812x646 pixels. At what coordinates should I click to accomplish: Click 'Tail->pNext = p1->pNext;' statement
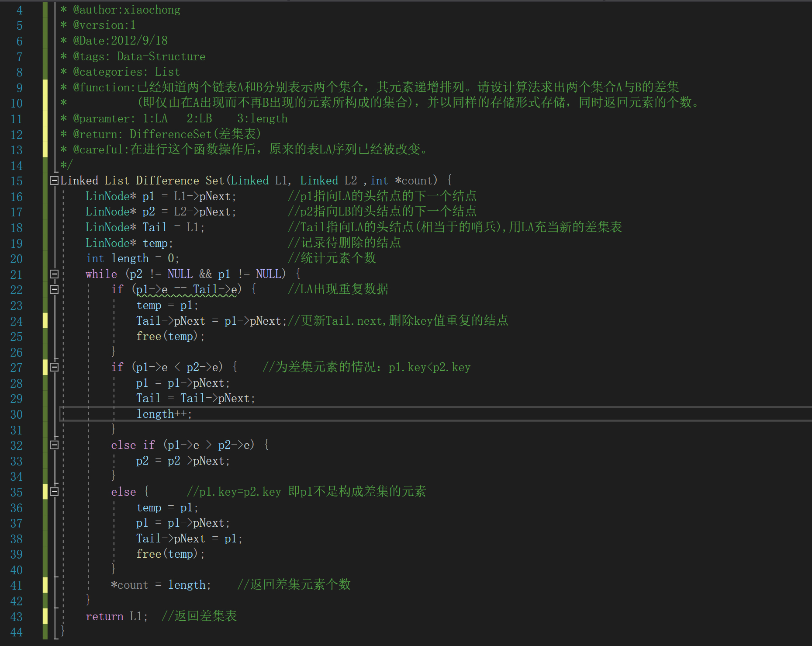point(211,321)
